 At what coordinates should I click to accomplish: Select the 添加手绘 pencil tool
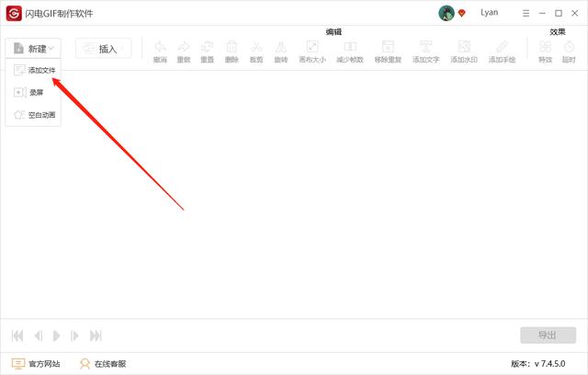(502, 51)
